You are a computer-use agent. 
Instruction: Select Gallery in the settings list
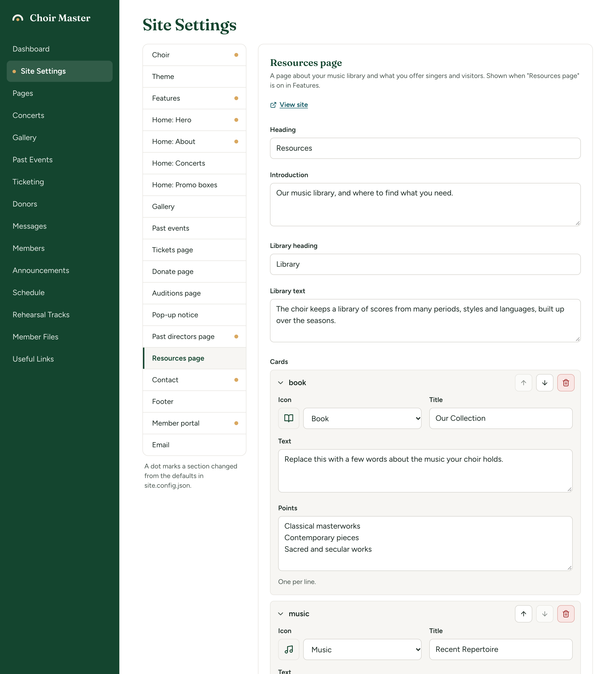pyautogui.click(x=194, y=207)
